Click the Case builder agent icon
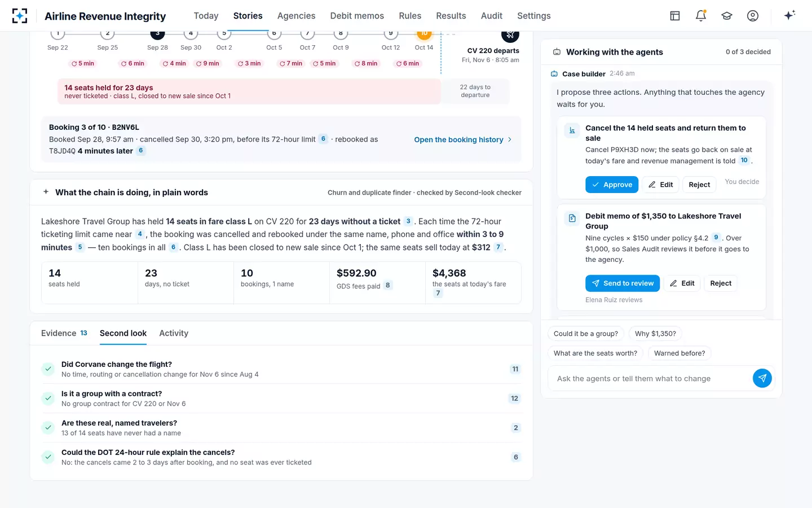 point(554,74)
